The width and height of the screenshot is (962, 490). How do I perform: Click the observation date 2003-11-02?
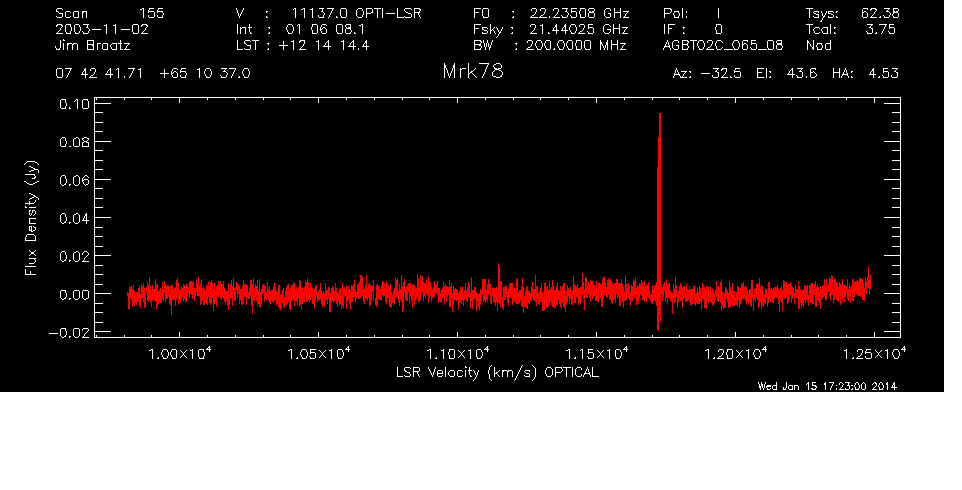point(102,29)
